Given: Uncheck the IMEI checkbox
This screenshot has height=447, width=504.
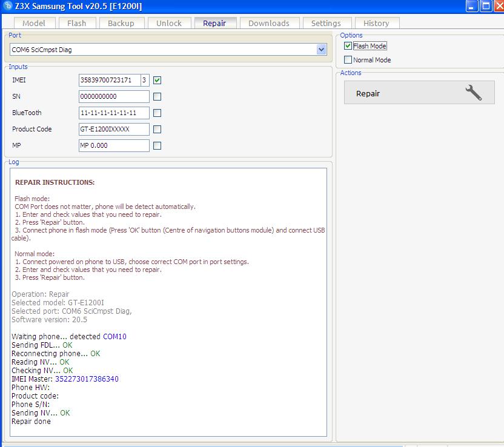Looking at the screenshot, I should click(157, 80).
